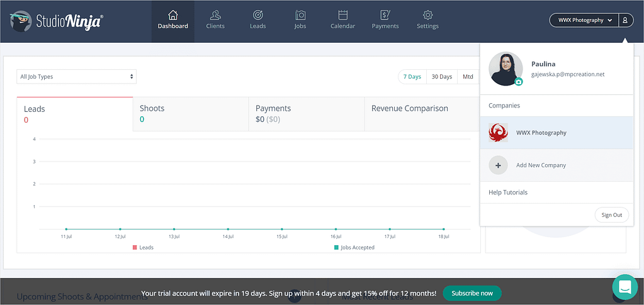Switch to the Shoots chart tab
644x305 pixels.
pos(191,114)
